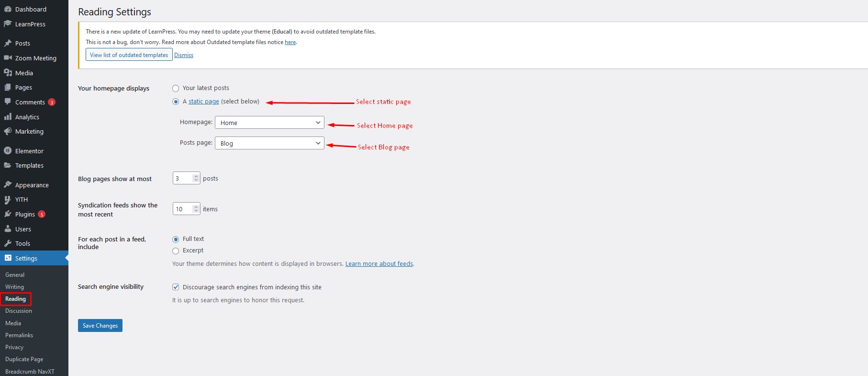Screen dimensions: 868x376
Task: Click the Plugins plug icon
Action: [x=8, y=214]
